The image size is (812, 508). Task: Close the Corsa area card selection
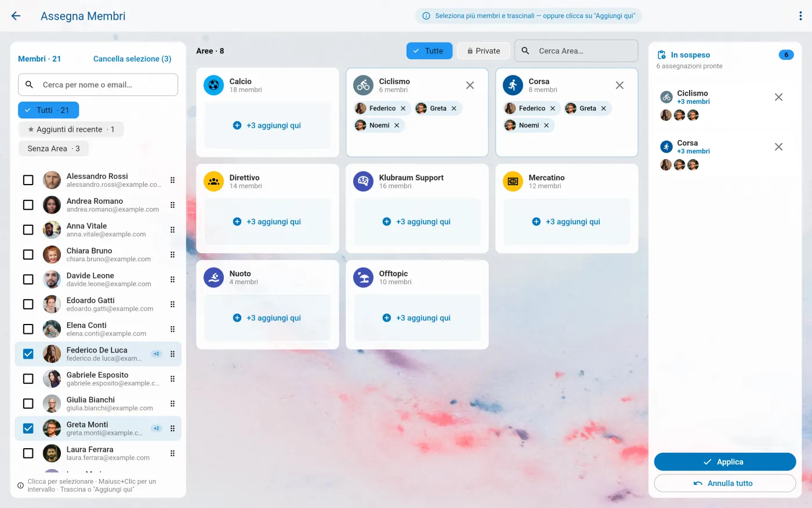click(x=619, y=85)
